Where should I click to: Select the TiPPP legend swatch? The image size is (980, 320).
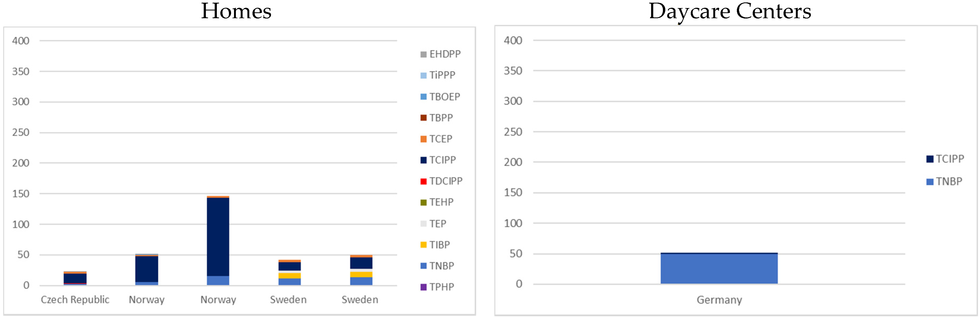coord(423,75)
